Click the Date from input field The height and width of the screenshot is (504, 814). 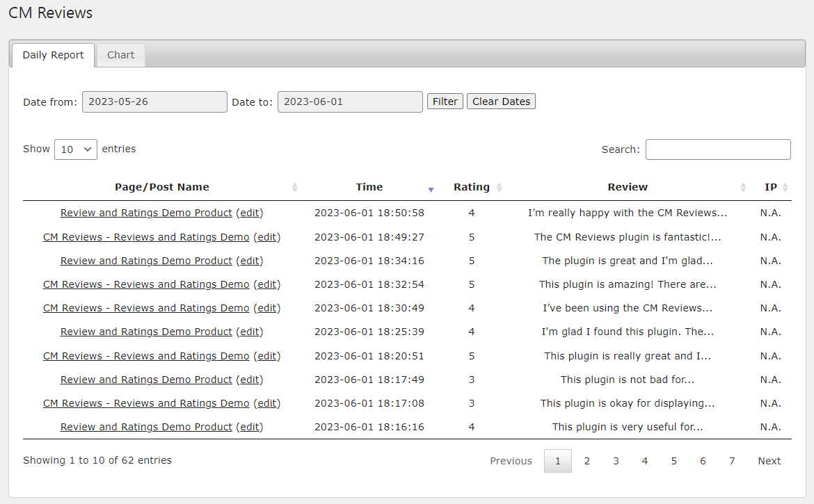[154, 101]
